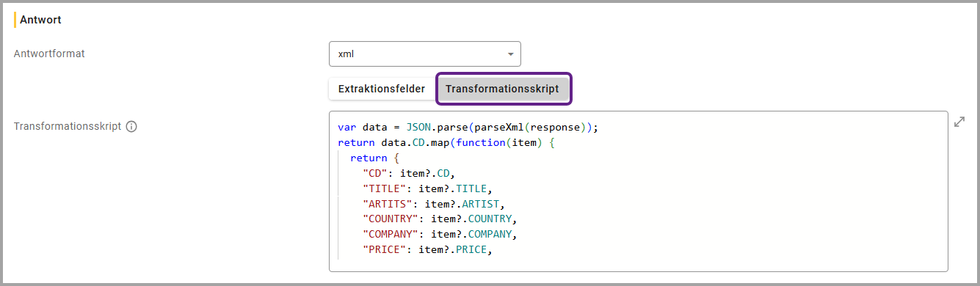Switch to the Extraktionsfelder tab
Screen dimensions: 980x286
coord(381,89)
